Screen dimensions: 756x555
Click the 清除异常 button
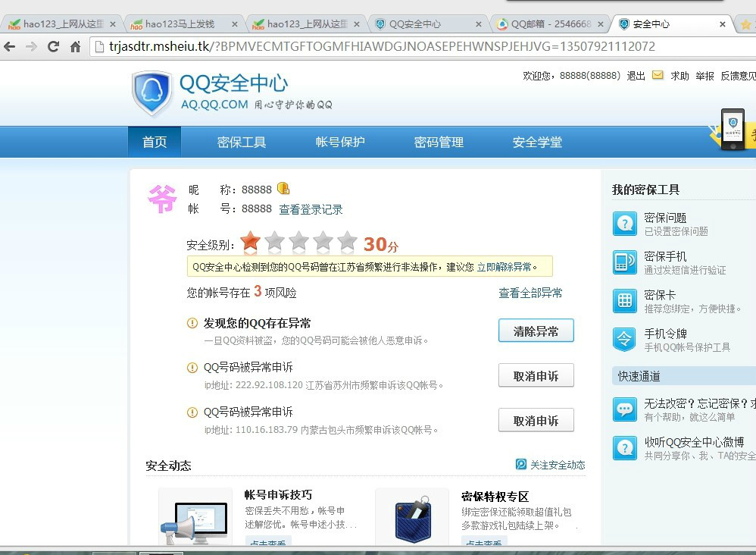536,331
